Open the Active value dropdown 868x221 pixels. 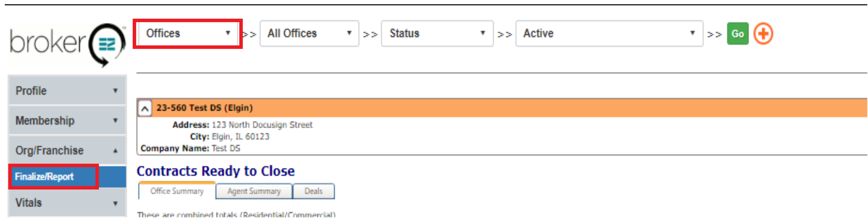(x=609, y=33)
